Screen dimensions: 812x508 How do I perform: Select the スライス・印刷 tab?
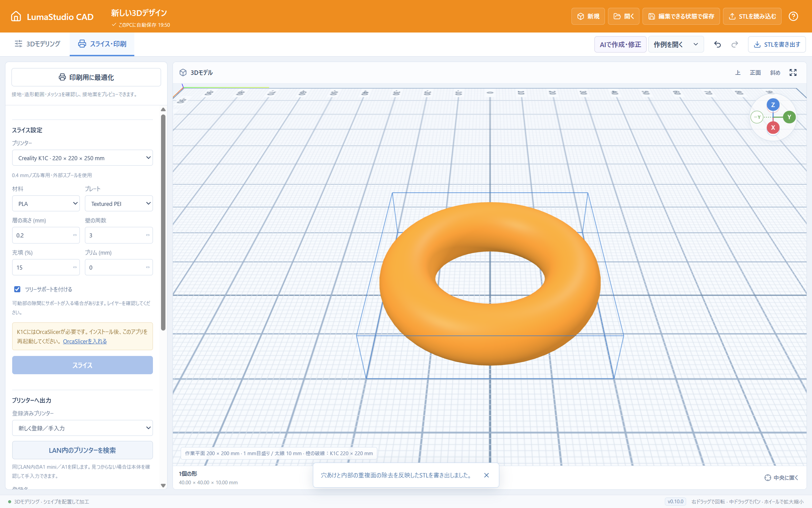tap(102, 44)
